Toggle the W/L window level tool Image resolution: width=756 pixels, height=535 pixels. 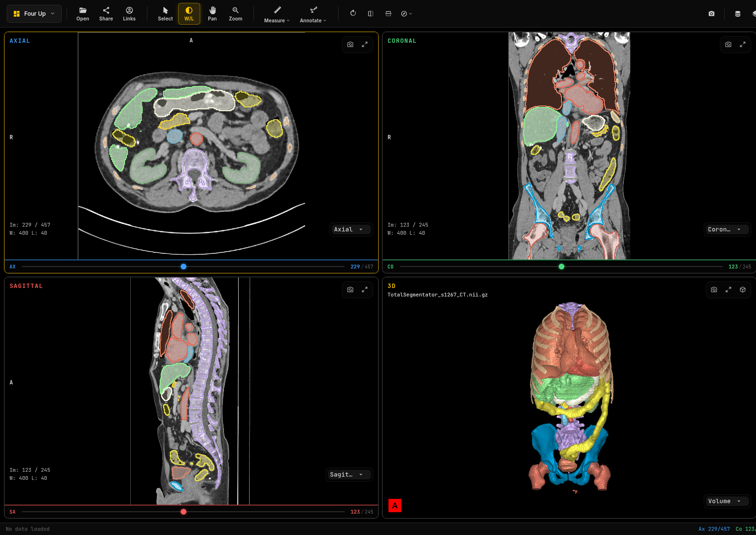(x=189, y=14)
